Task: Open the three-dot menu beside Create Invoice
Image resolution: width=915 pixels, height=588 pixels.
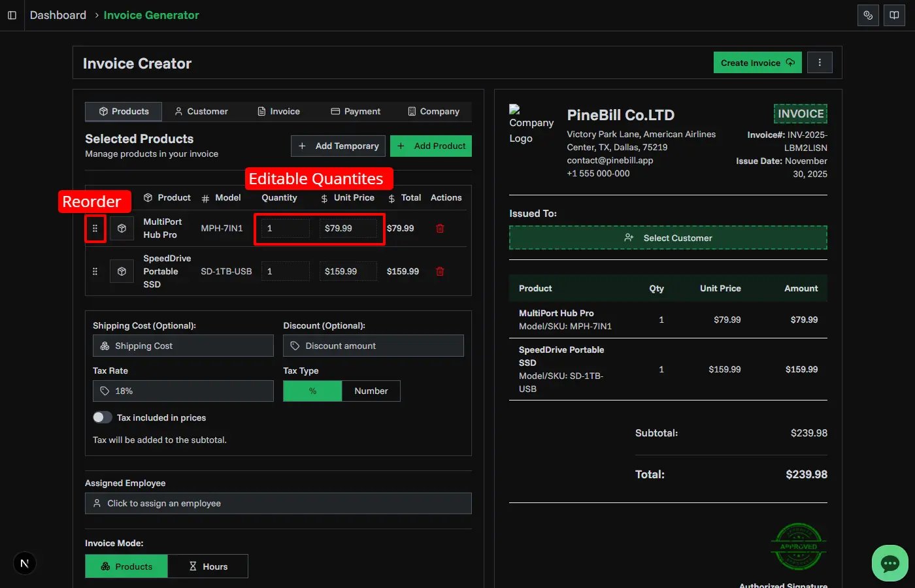Action: click(x=820, y=62)
